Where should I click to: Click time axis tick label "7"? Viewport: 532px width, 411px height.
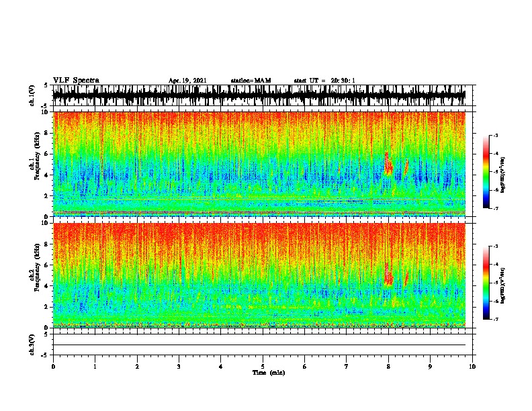[x=347, y=367]
